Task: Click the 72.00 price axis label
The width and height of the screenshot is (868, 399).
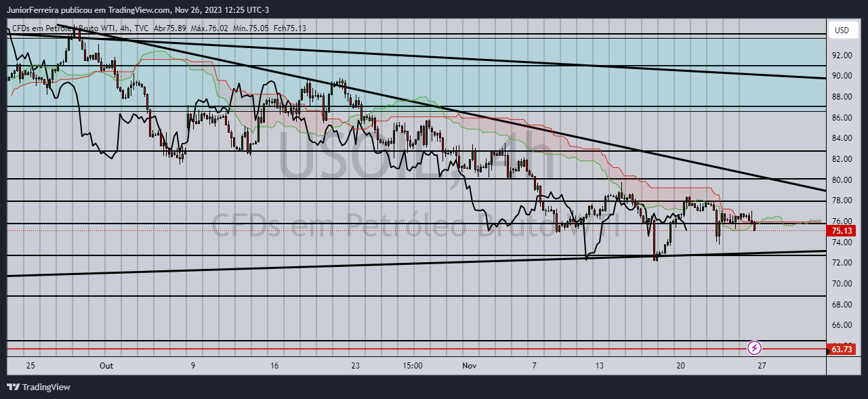Action: pyautogui.click(x=842, y=264)
